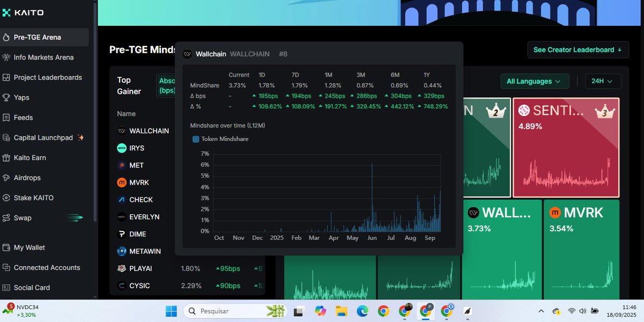Click the IRYS token icon
Image resolution: width=644 pixels, height=322 pixels.
[x=122, y=148]
